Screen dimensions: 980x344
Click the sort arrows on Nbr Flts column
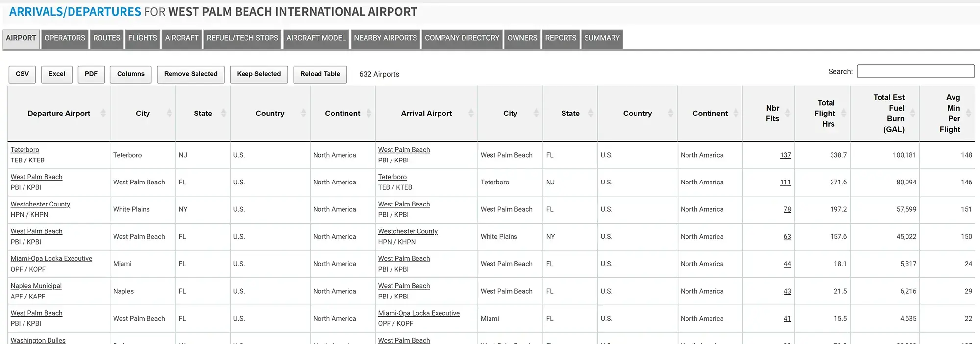tap(787, 114)
